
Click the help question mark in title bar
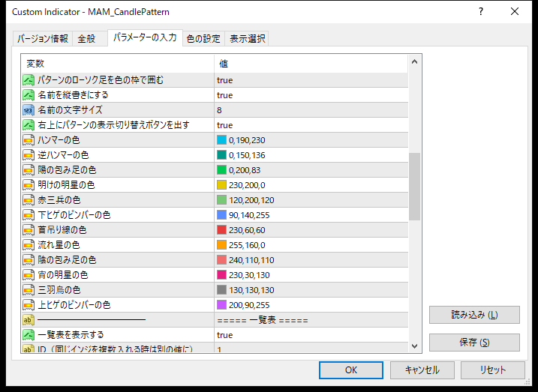(x=481, y=12)
